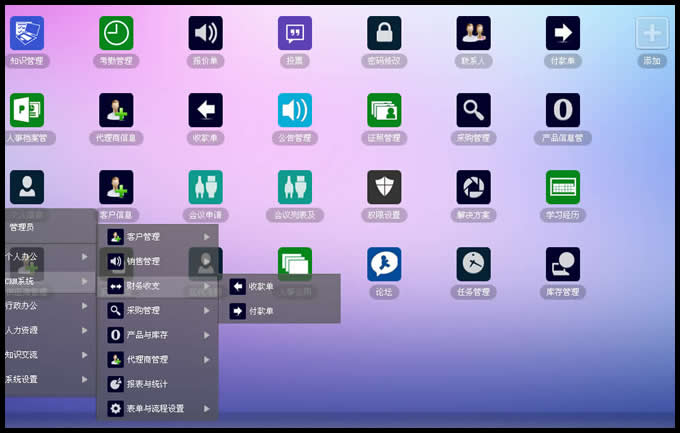This screenshot has width=680, height=433.
Task: Open the 会议申请 desktop icon
Action: (x=206, y=187)
